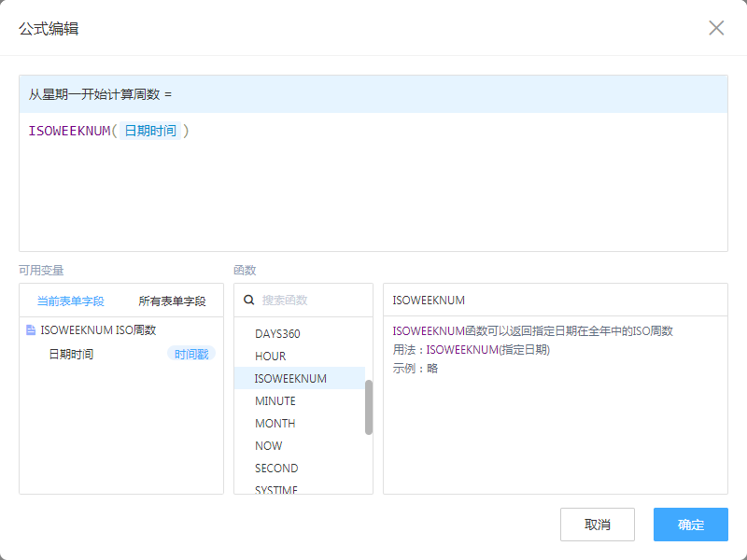This screenshot has width=747, height=560.
Task: Click the ISOWEEKNUM form document icon
Action: 31,329
